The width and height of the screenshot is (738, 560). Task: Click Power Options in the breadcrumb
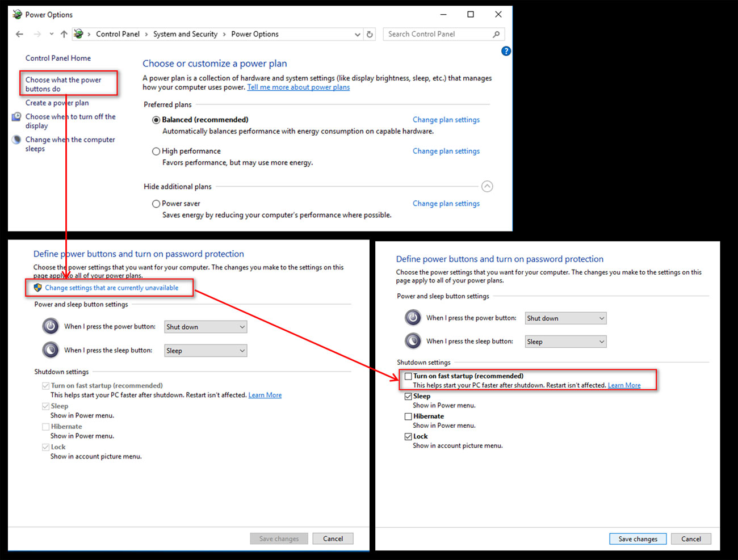tap(255, 34)
